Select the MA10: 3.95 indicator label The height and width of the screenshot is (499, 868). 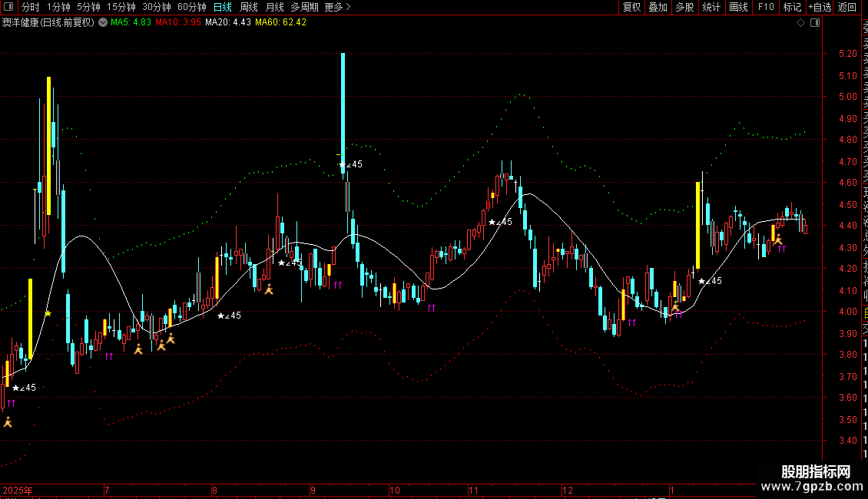pyautogui.click(x=177, y=23)
